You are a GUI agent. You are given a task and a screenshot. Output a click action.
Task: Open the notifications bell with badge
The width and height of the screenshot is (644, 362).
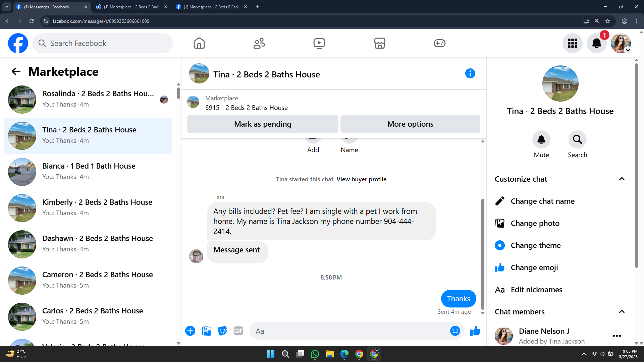click(x=597, y=43)
